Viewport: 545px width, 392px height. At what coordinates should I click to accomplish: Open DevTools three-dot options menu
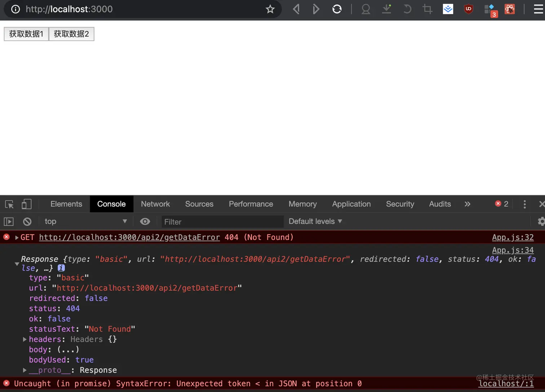pos(524,204)
